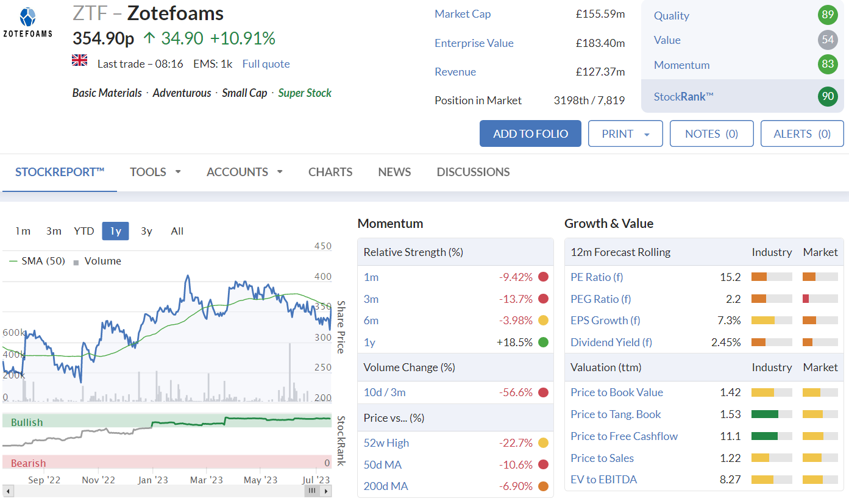
Task: Click the Momentum rank 83 badge
Action: (828, 65)
